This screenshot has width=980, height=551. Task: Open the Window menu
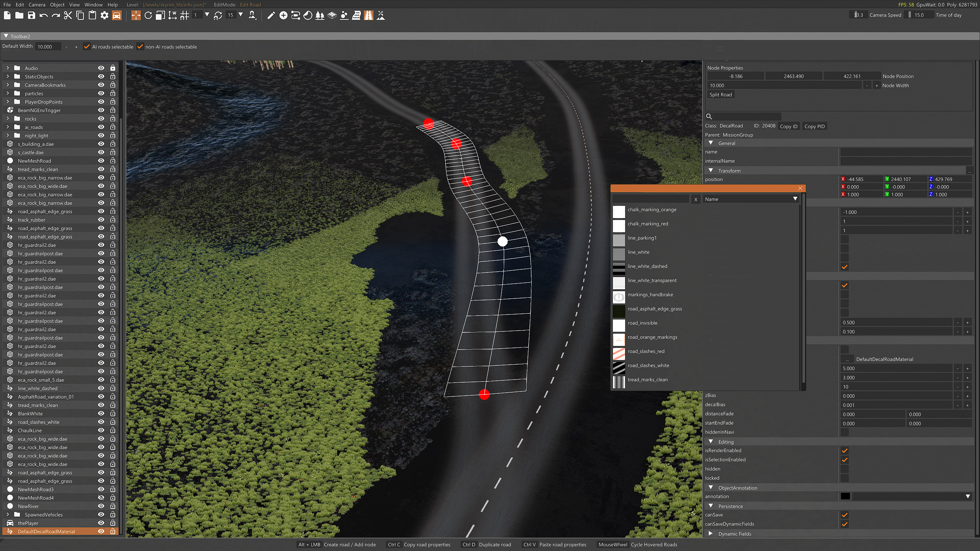[x=93, y=5]
